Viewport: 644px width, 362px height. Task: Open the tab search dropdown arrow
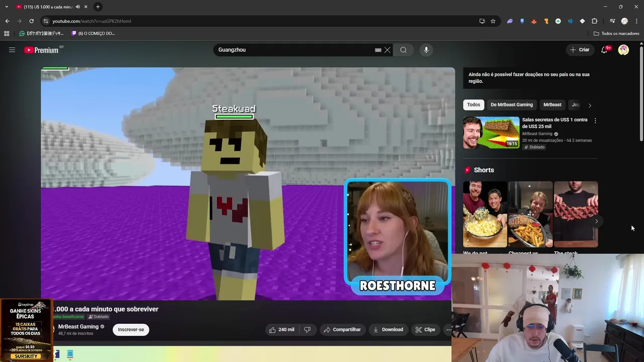(7, 7)
